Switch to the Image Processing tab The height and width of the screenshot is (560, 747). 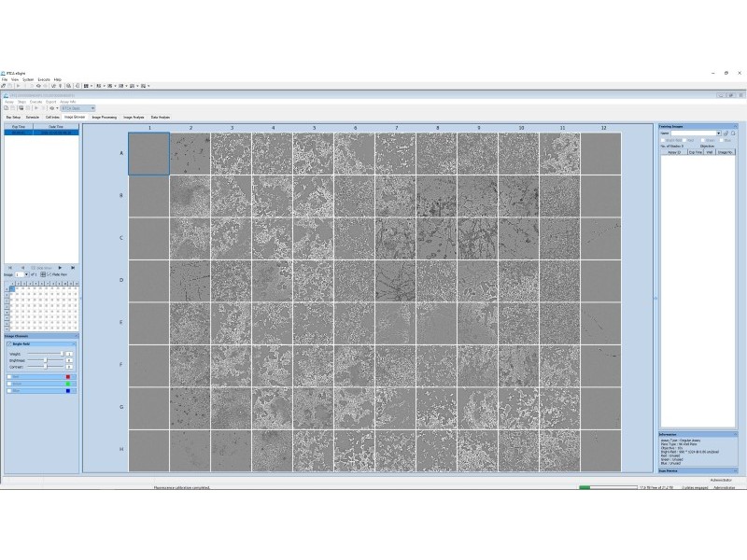tap(105, 118)
